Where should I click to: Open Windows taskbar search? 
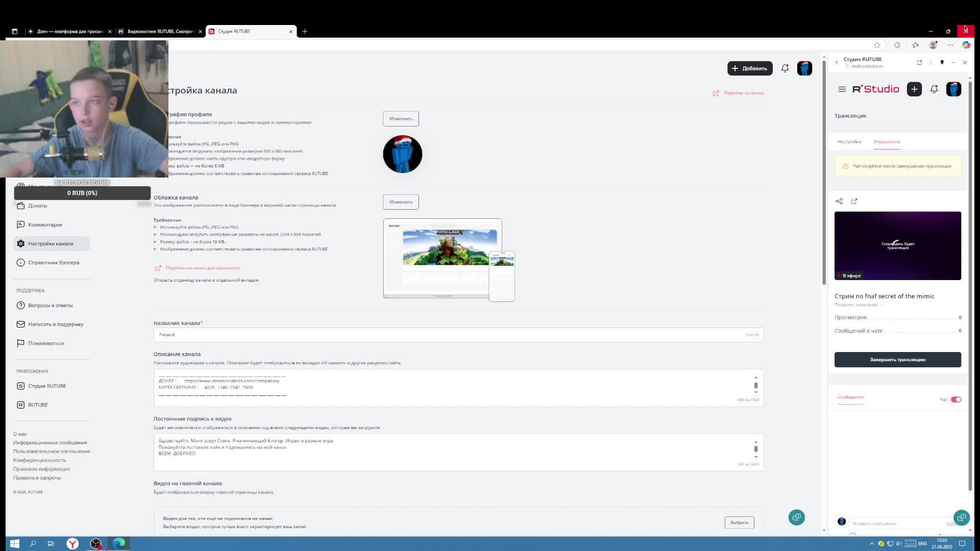[33, 543]
